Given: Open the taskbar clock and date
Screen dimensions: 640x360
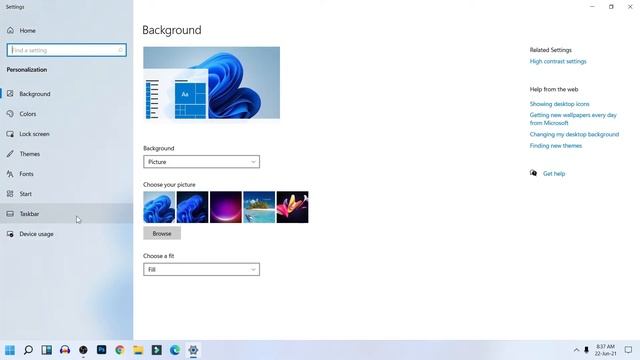Looking at the screenshot, I should click(x=605, y=350).
